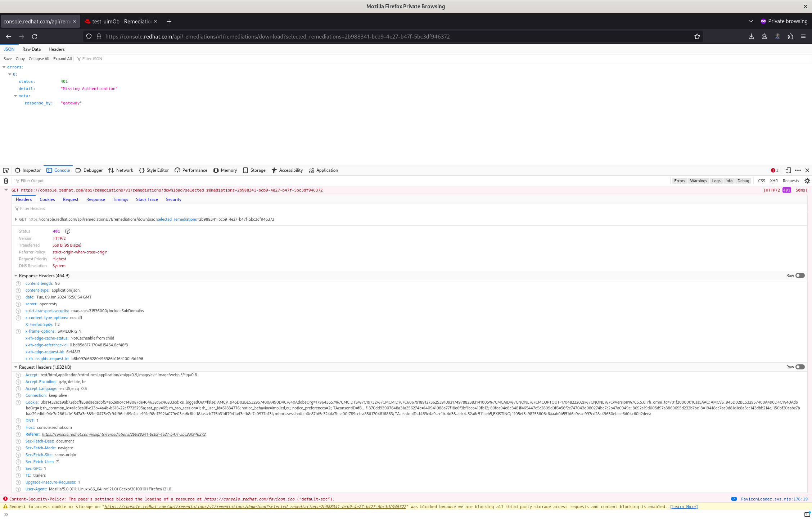The height and width of the screenshot is (530, 812).
Task: Collapse the Response Headers section
Action: point(16,275)
